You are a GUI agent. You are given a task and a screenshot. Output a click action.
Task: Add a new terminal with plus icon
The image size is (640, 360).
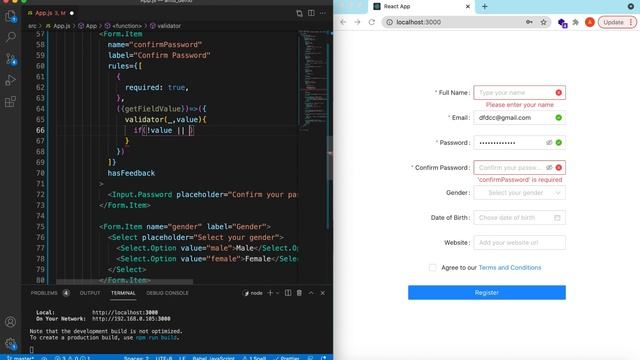[x=270, y=293]
